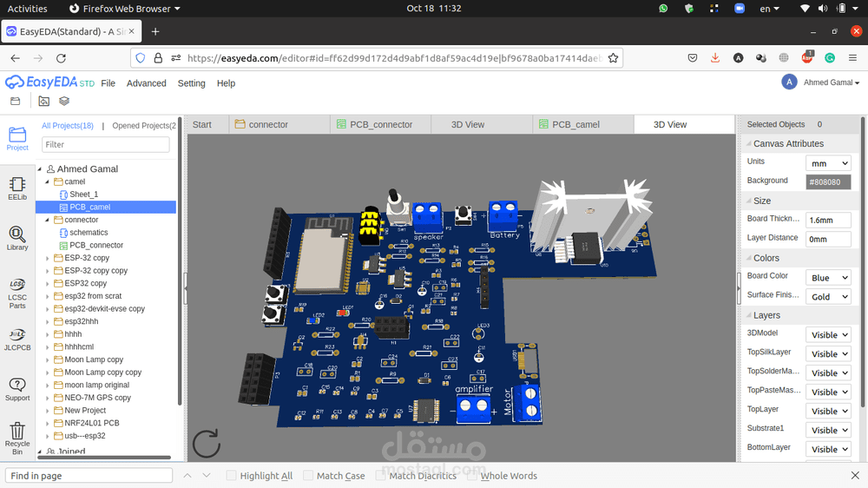Viewport: 868px width, 488px height.
Task: Open the Board Color dropdown
Action: [828, 278]
